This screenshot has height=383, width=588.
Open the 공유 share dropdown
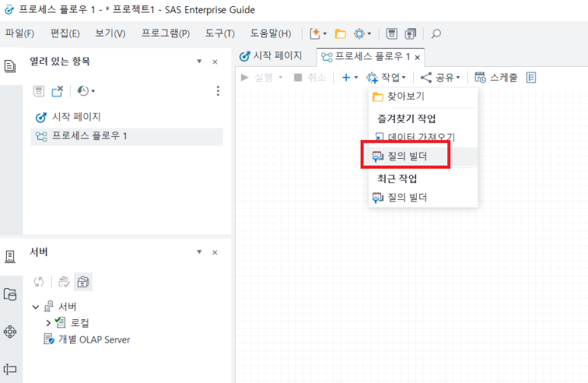pos(440,78)
